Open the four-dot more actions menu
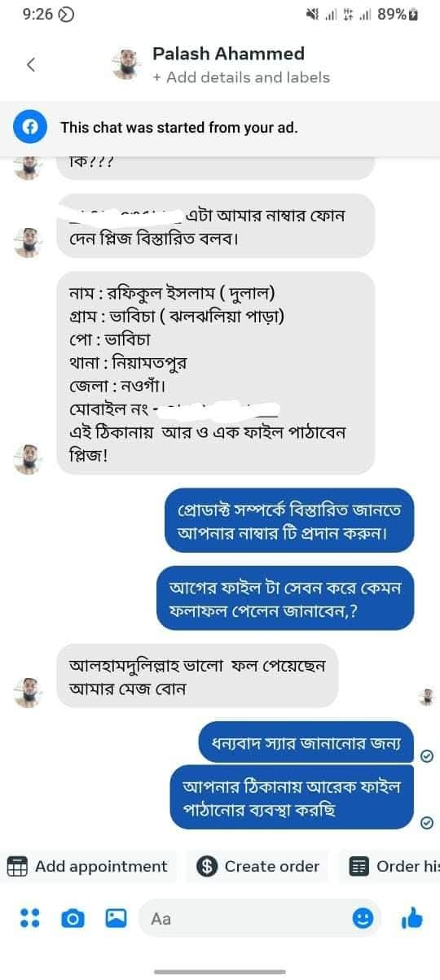This screenshot has height=980, width=440. [30, 918]
